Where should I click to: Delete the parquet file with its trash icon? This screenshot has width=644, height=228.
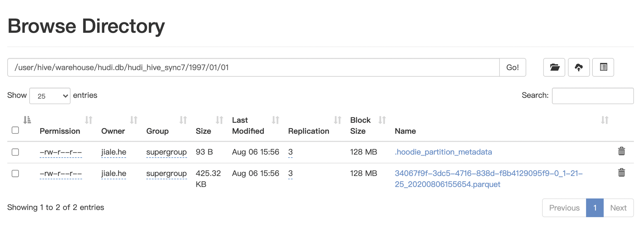tap(621, 173)
